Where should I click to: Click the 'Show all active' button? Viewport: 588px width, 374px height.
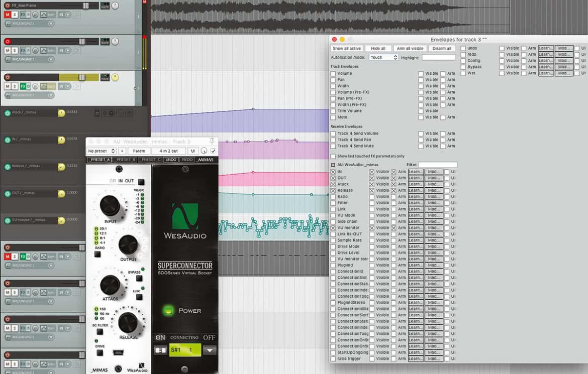coord(346,48)
